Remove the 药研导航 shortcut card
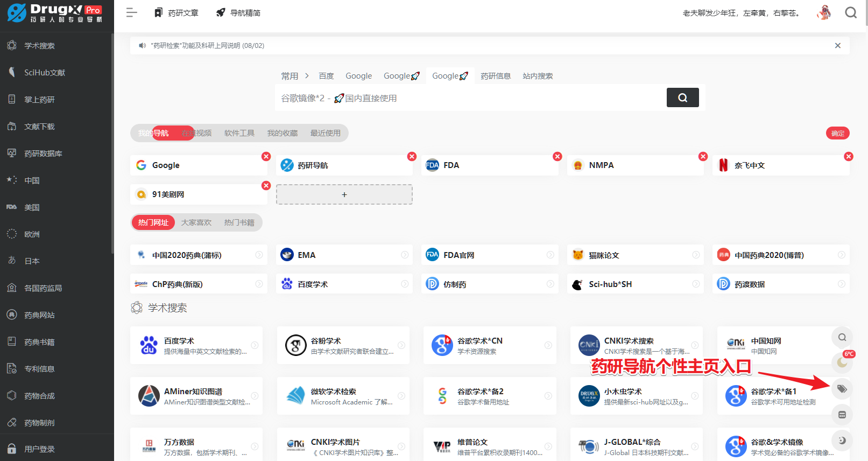868x461 pixels. coord(412,156)
